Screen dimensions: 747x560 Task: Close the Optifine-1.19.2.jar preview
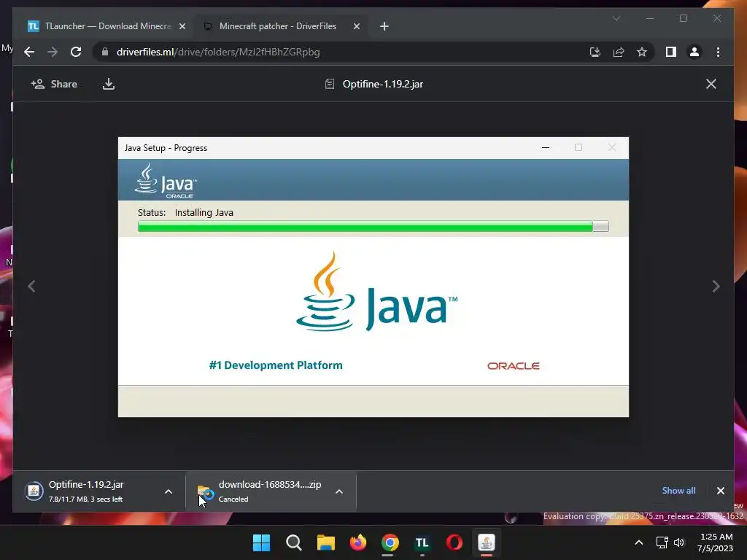pos(711,84)
